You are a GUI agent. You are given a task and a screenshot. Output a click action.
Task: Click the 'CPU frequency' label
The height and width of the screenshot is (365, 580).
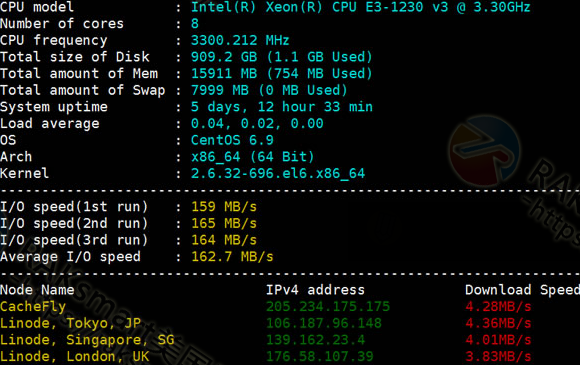pyautogui.click(x=54, y=40)
